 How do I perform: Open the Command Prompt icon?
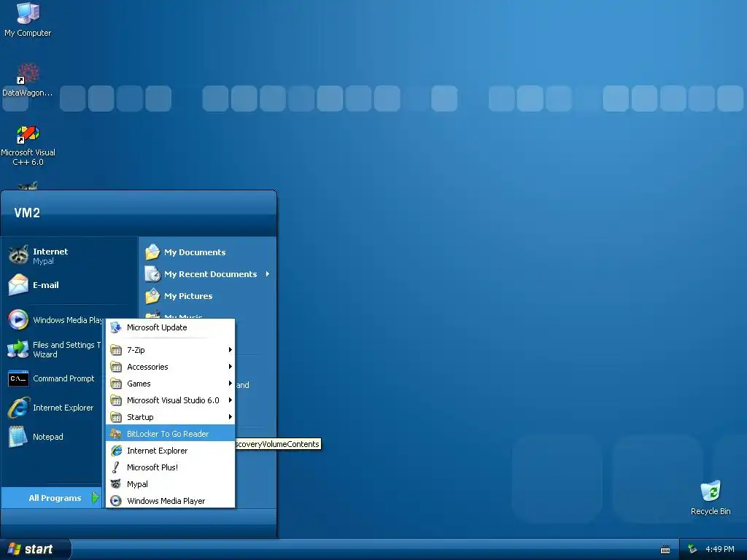point(18,378)
